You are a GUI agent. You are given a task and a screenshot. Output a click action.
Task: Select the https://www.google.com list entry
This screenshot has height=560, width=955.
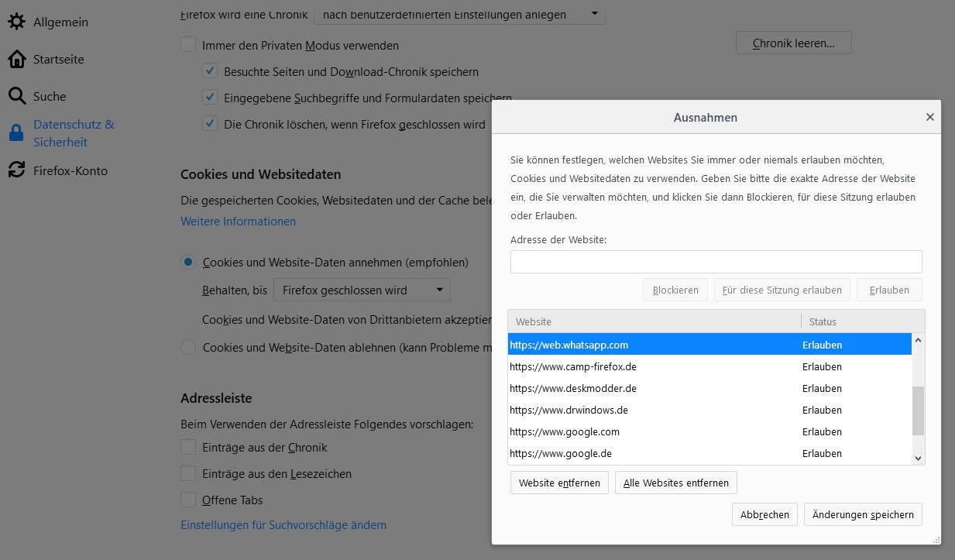[565, 431]
